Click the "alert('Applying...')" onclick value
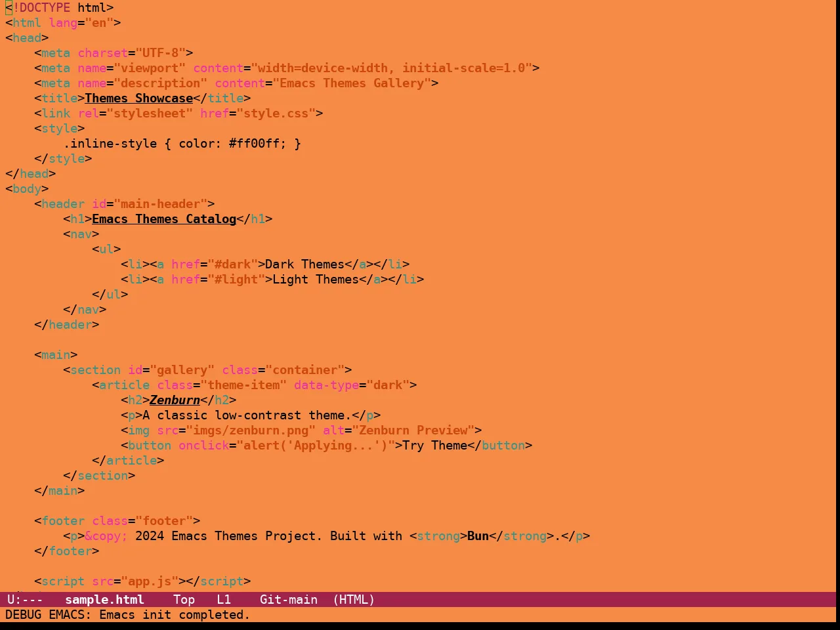This screenshot has width=840, height=630. 316,446
